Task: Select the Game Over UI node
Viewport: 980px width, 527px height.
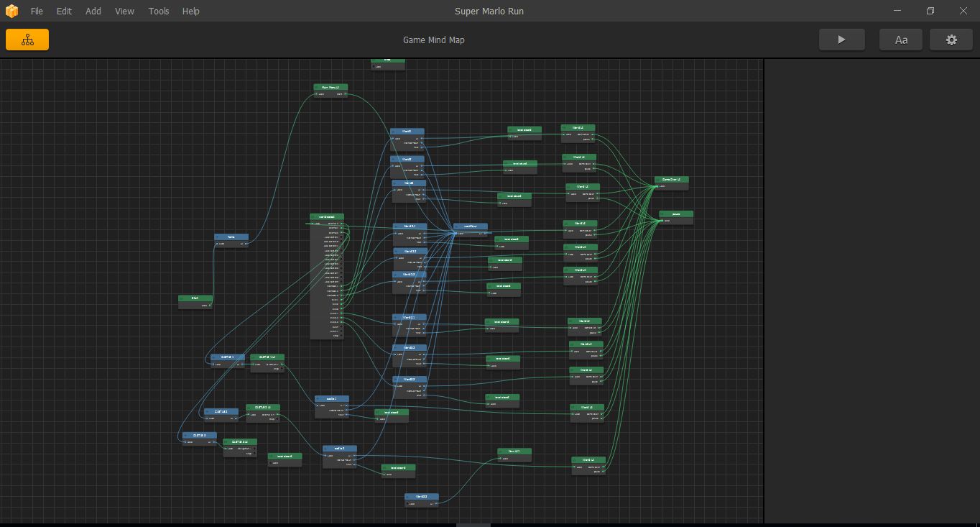Action: click(x=671, y=179)
